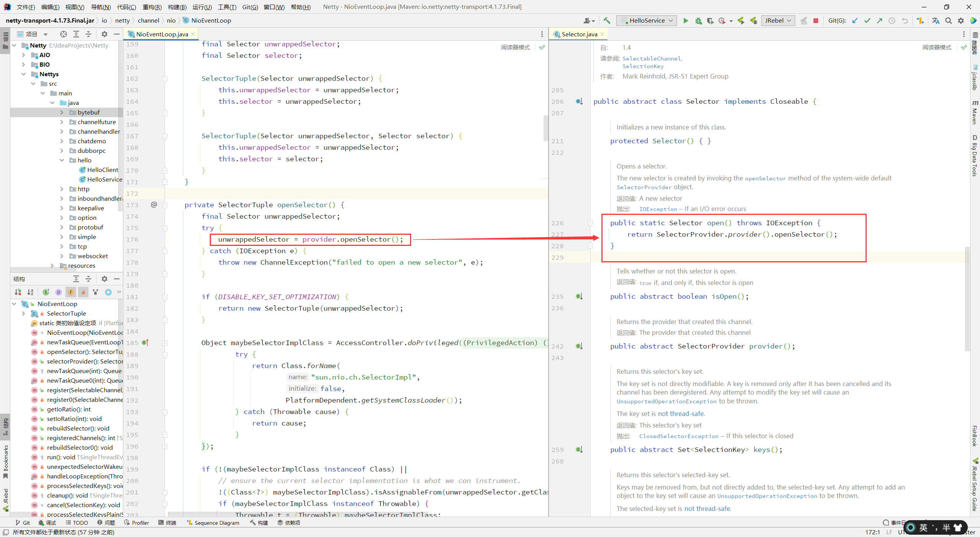The height and width of the screenshot is (537, 980).
Task: Open the TODO tool window
Action: point(77,522)
